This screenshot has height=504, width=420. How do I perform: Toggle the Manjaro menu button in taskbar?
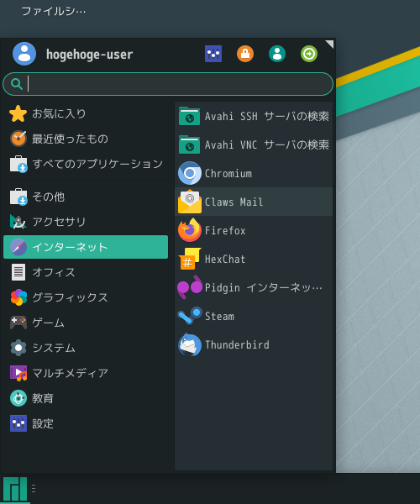coord(15,489)
